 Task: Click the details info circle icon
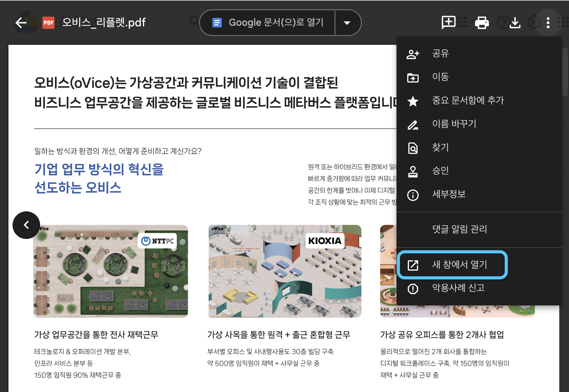click(x=413, y=195)
